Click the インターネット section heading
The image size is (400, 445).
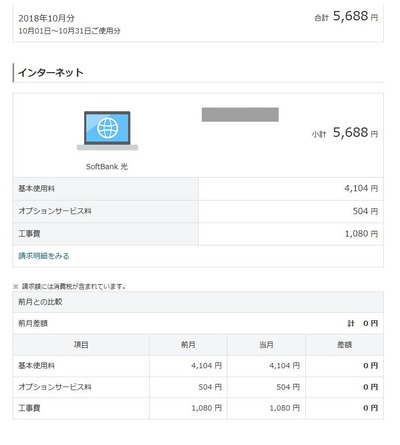pyautogui.click(x=51, y=72)
